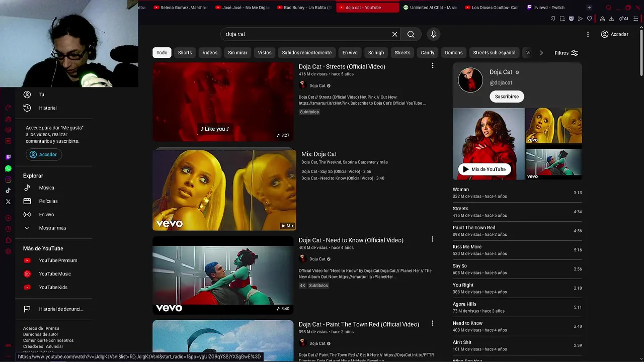Open the Need to Know video thumbnail

point(223,276)
